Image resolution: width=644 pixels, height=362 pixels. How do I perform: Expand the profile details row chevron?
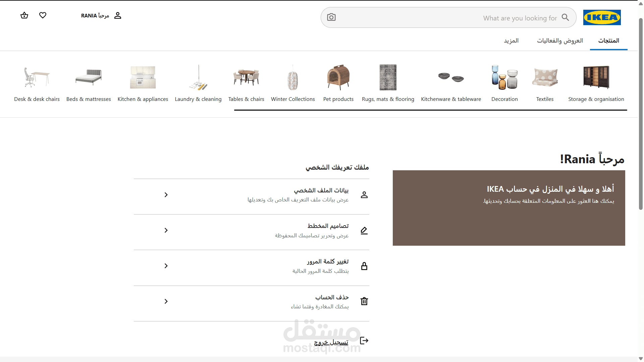[166, 195]
